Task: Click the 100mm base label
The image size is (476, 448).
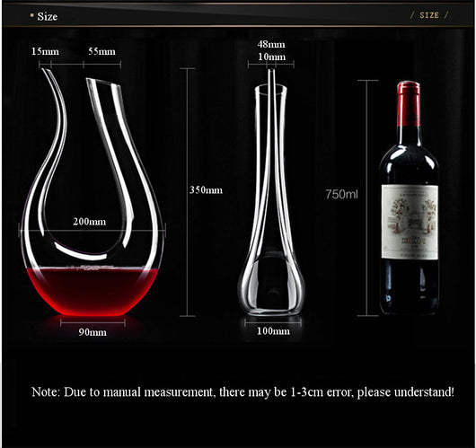Action: [x=273, y=331]
